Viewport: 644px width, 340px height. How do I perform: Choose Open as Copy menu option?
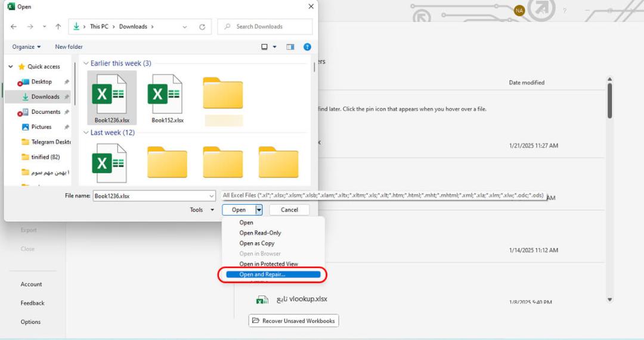coord(256,243)
